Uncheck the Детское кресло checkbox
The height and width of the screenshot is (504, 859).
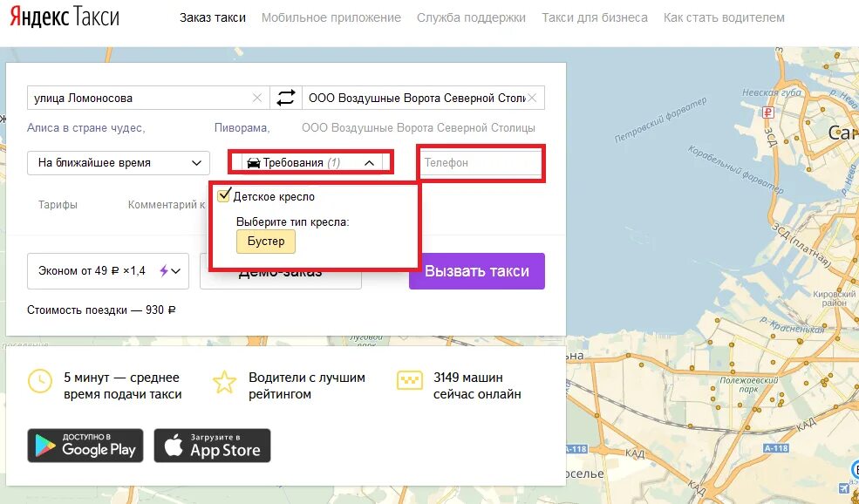pyautogui.click(x=223, y=195)
